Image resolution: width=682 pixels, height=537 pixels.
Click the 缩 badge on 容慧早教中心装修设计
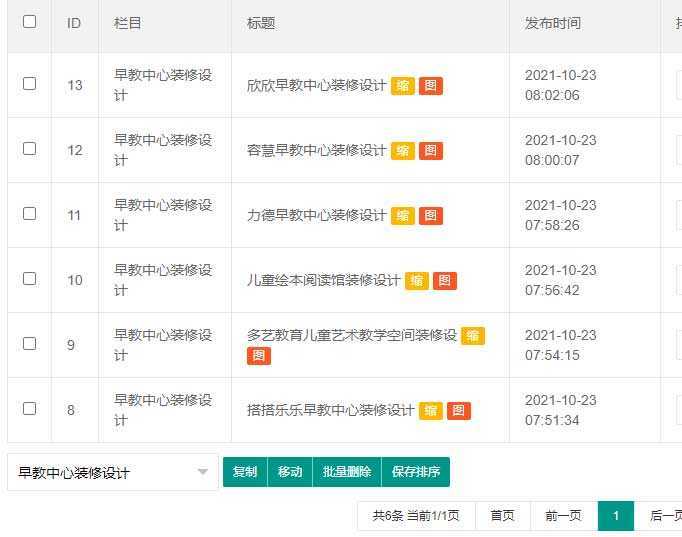[403, 151]
